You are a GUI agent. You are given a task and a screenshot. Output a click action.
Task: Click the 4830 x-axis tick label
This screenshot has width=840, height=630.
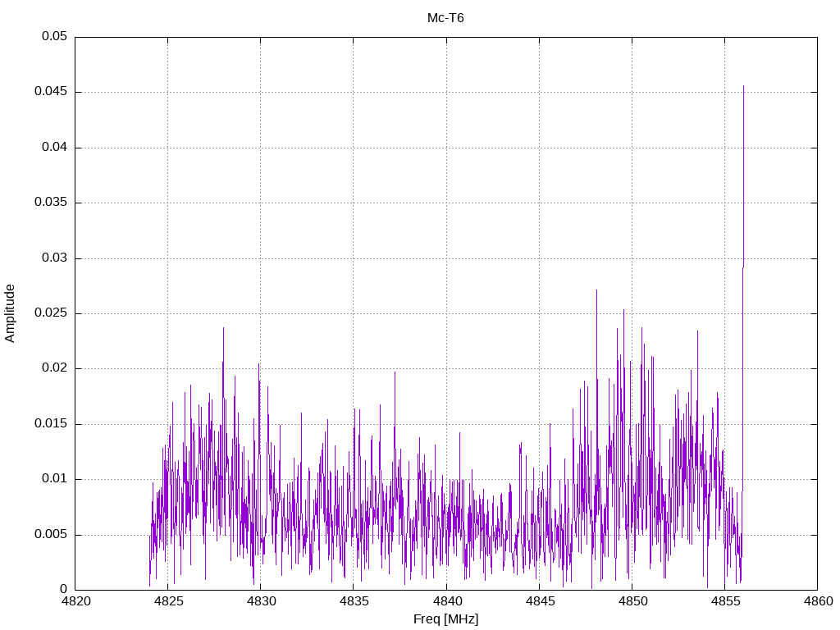click(x=261, y=601)
